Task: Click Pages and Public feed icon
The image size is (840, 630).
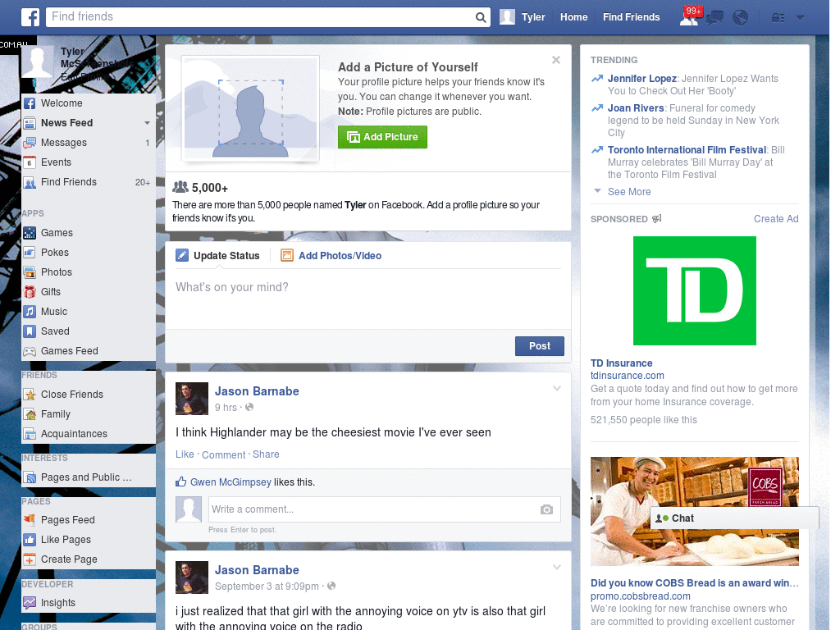Action: pyautogui.click(x=30, y=477)
